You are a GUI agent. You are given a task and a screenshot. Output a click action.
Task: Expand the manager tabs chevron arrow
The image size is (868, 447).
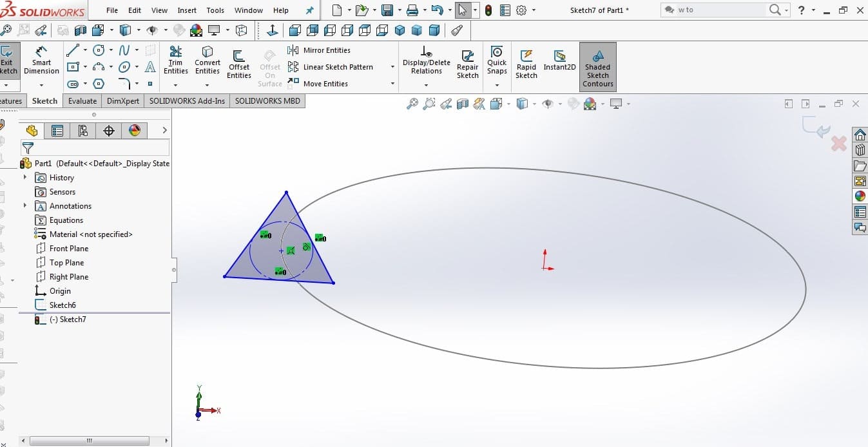point(165,130)
